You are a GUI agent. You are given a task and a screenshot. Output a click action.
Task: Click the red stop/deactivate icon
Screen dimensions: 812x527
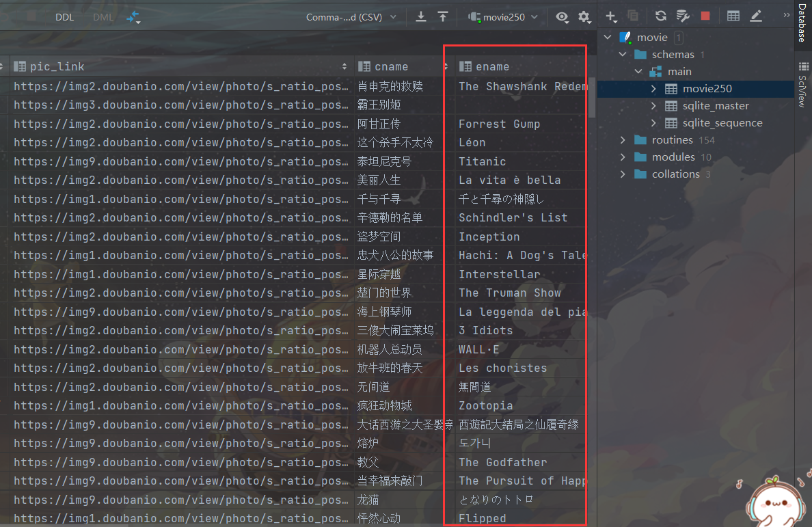(705, 16)
